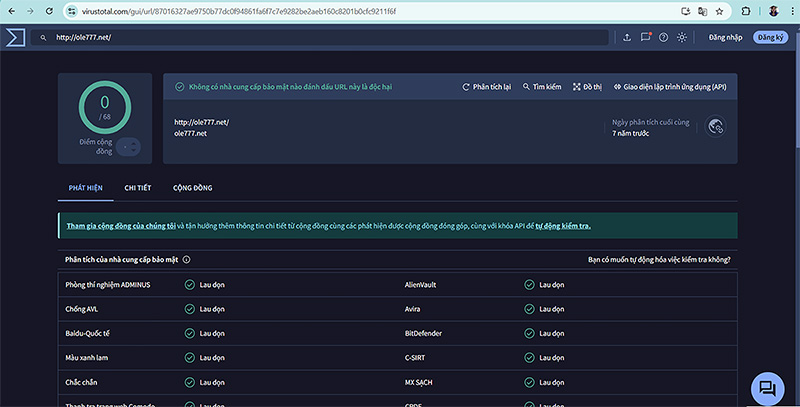
Task: Open the Chrome three-dot menu
Action: tap(792, 11)
